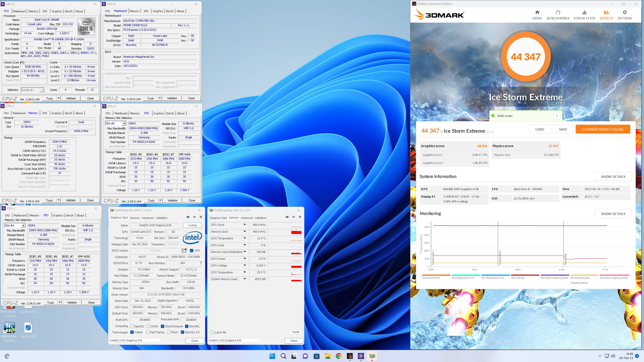Switch to About tab in CPU-Z Memory window
The width and height of the screenshot is (644, 362).
79,113
